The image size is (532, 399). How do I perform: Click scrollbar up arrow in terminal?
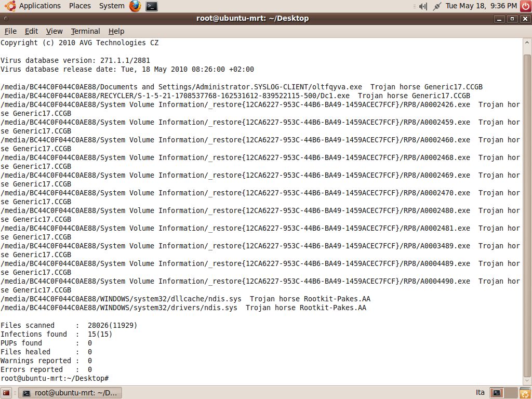pyautogui.click(x=527, y=43)
